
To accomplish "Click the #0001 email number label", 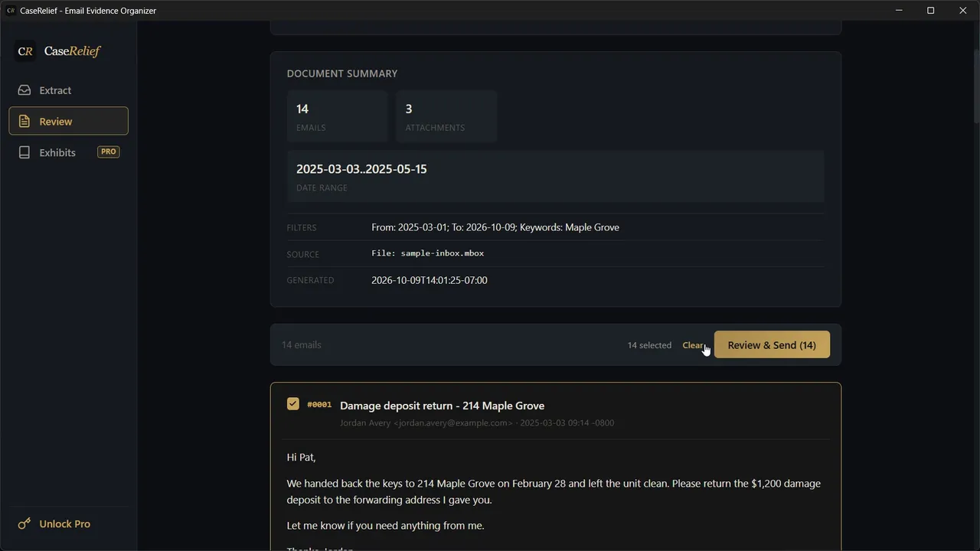I will tap(319, 405).
